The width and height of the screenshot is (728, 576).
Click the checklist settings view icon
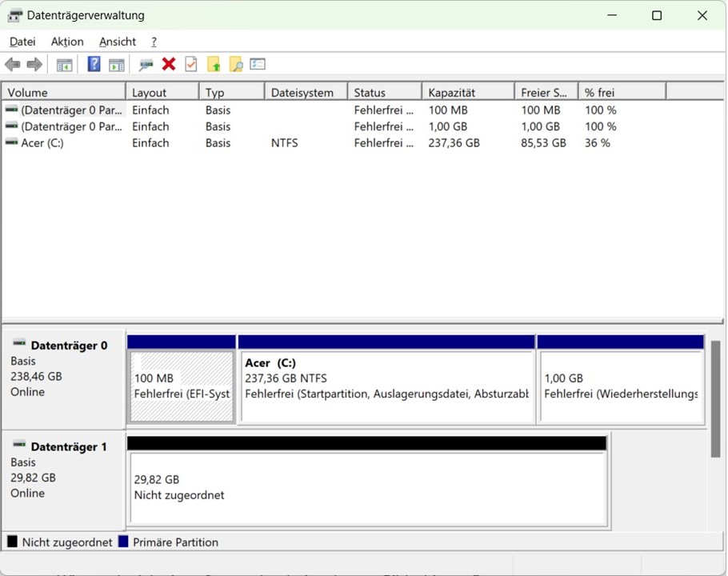258,63
